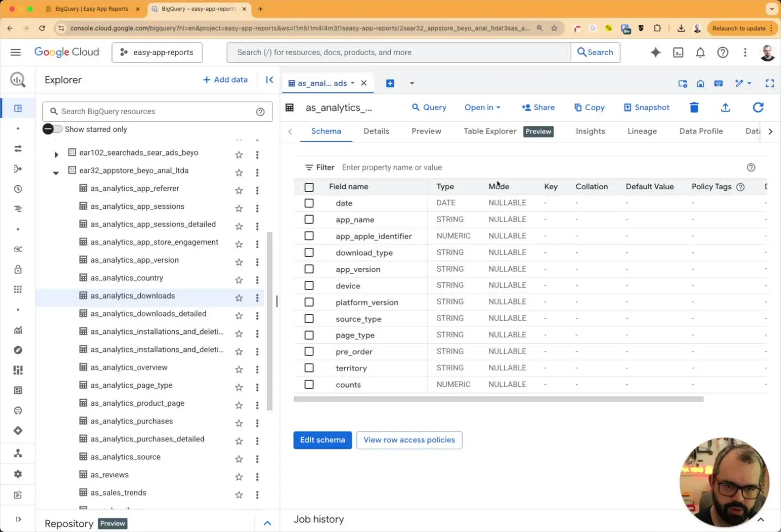Star the as_analytics_downloads table
The height and width of the screenshot is (532, 781).
click(239, 298)
